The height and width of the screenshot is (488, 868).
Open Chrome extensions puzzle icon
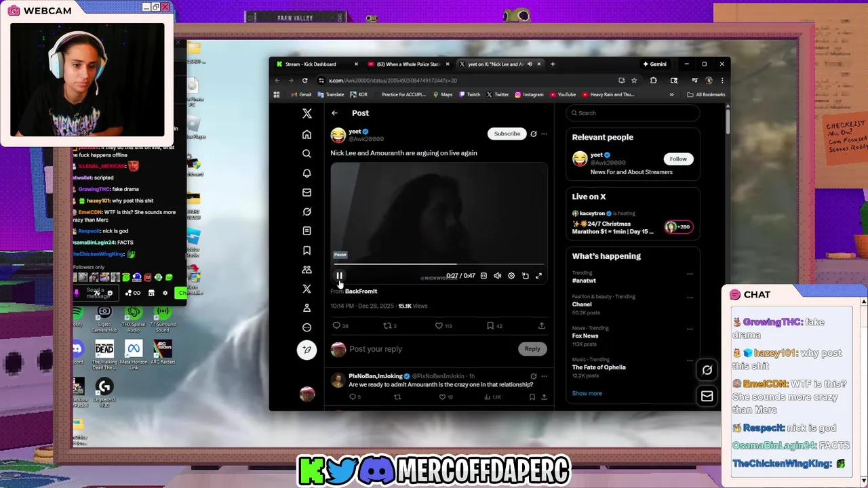point(653,80)
